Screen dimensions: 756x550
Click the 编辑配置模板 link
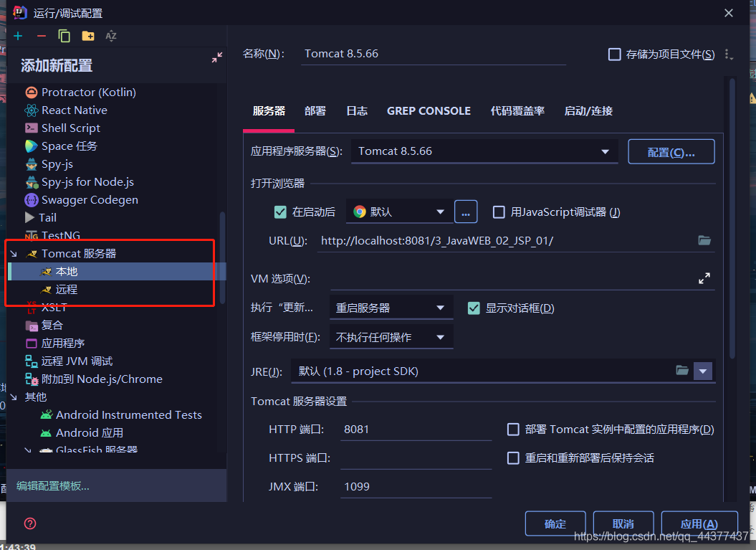pos(55,486)
